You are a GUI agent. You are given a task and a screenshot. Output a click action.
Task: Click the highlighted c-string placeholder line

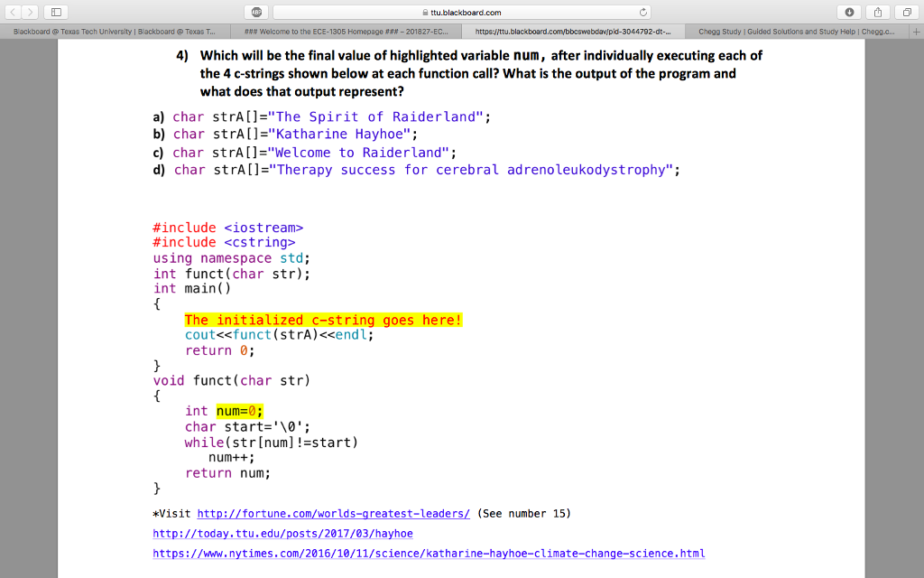(323, 320)
